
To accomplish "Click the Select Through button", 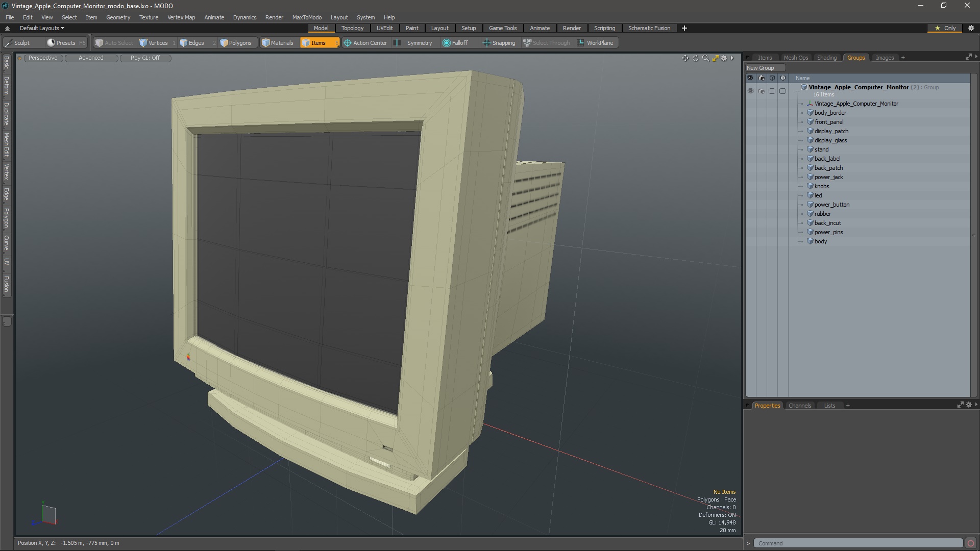I will (x=547, y=43).
